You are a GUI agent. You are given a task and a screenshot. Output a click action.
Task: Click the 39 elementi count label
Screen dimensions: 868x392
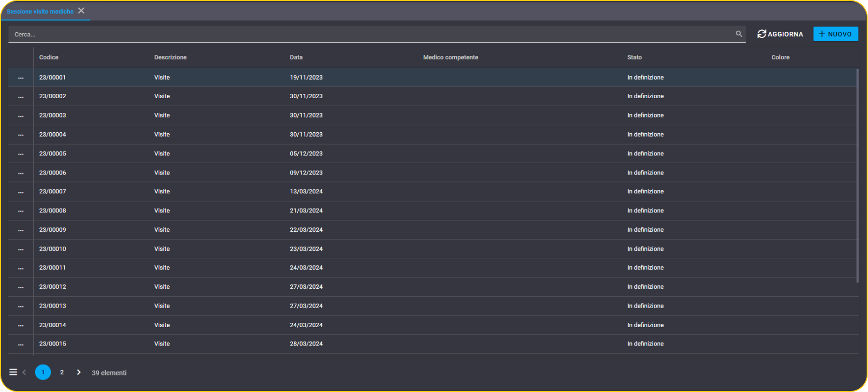[109, 373]
